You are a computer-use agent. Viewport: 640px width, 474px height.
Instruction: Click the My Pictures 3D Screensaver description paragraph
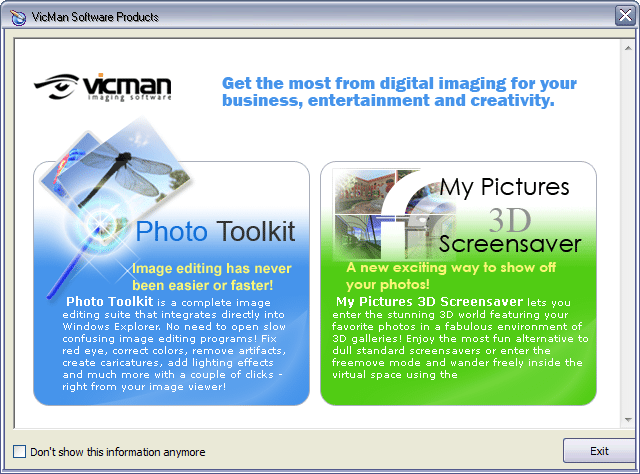click(460, 338)
